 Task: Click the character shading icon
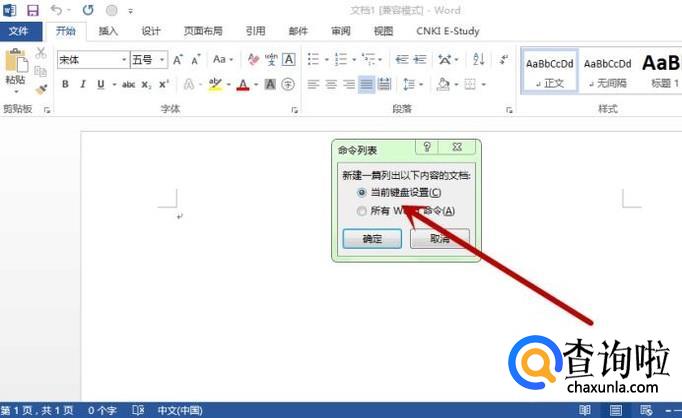coord(270,84)
